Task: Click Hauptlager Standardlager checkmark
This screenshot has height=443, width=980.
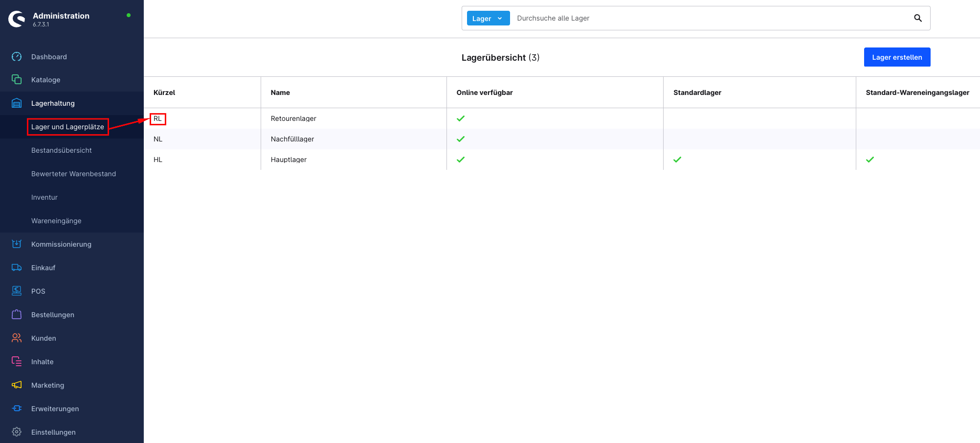Action: click(677, 160)
